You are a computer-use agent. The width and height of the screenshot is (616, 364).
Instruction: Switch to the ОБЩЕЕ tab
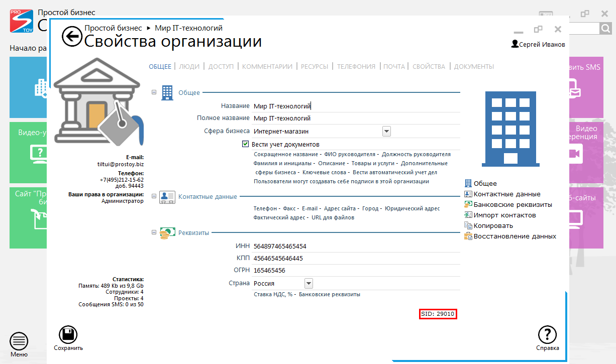click(x=160, y=66)
